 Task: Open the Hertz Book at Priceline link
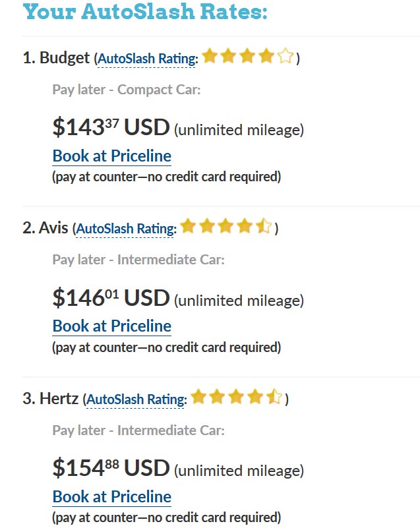pos(111,497)
